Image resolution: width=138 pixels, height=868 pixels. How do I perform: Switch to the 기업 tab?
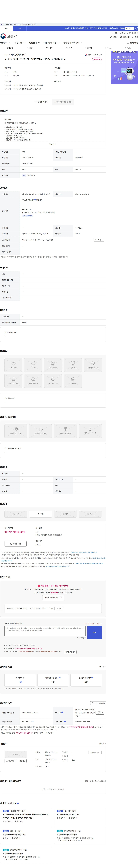point(20,28)
